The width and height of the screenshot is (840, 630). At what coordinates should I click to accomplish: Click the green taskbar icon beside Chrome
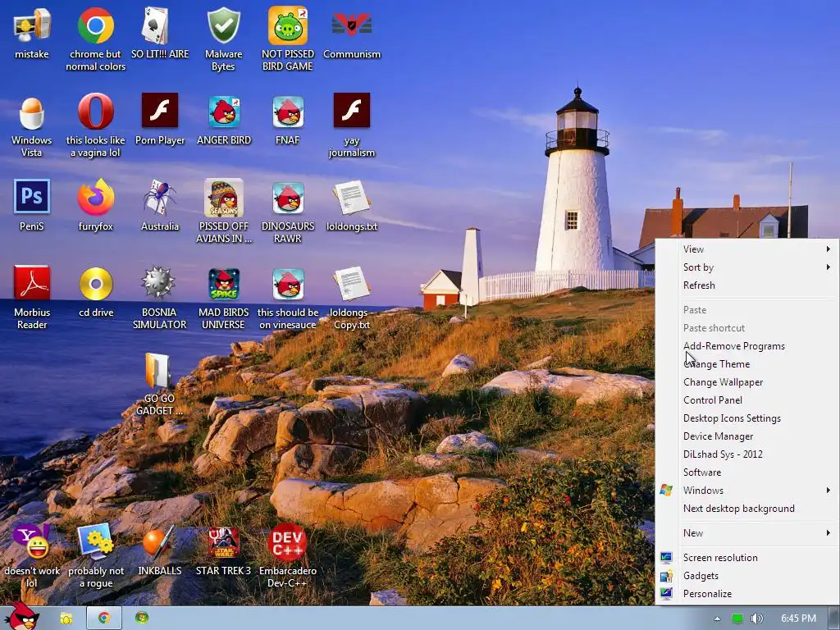(142, 618)
